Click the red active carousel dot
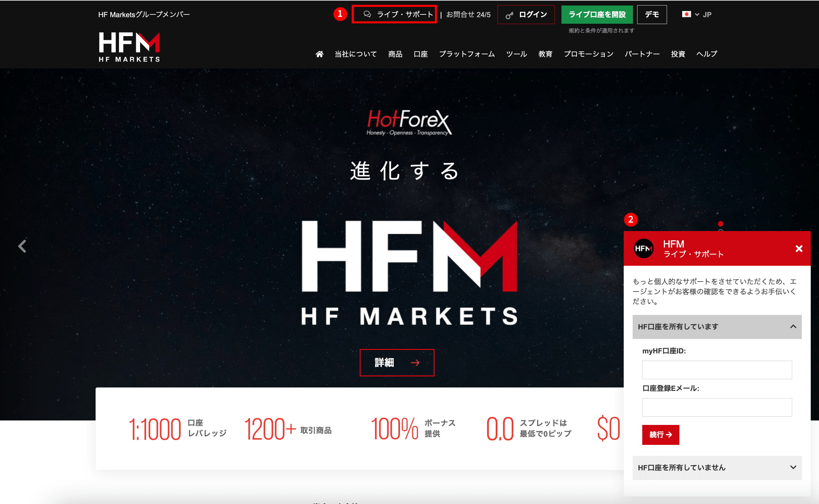This screenshot has height=504, width=819. 721,224
